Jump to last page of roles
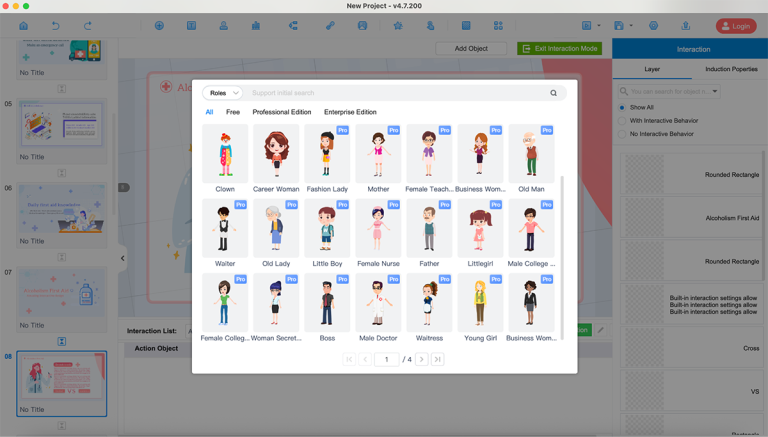 437,360
